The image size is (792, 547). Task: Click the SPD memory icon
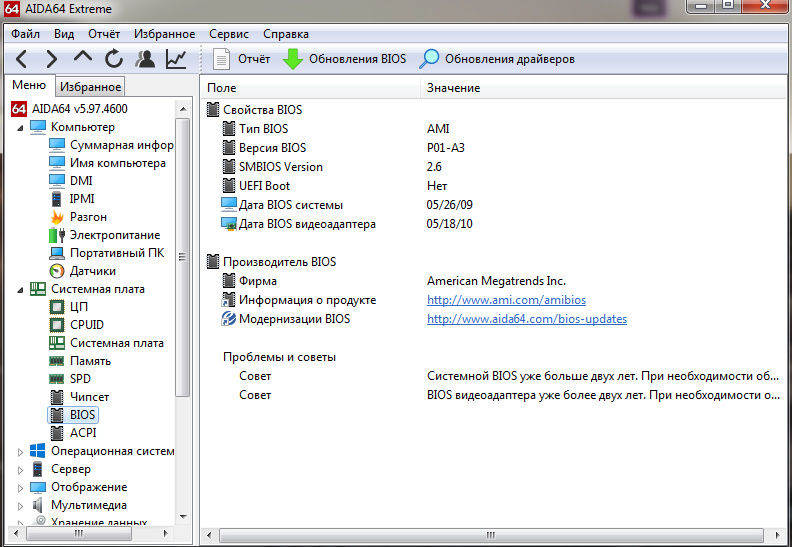[x=57, y=379]
